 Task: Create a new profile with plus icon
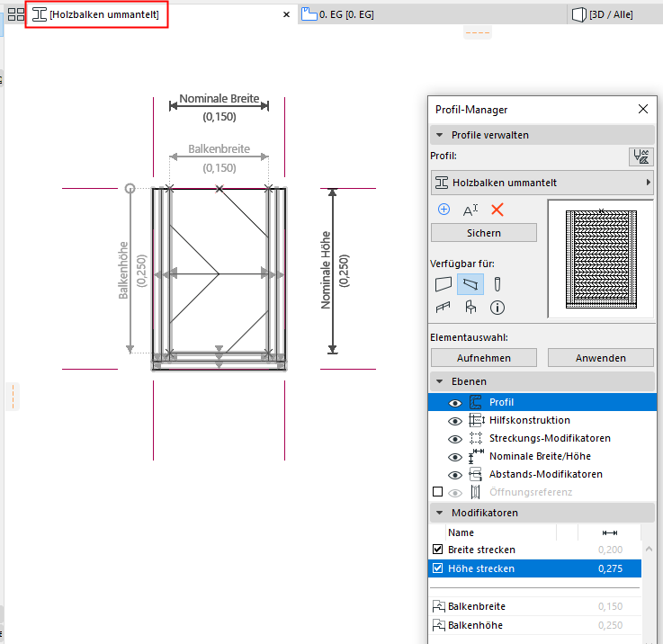(443, 210)
